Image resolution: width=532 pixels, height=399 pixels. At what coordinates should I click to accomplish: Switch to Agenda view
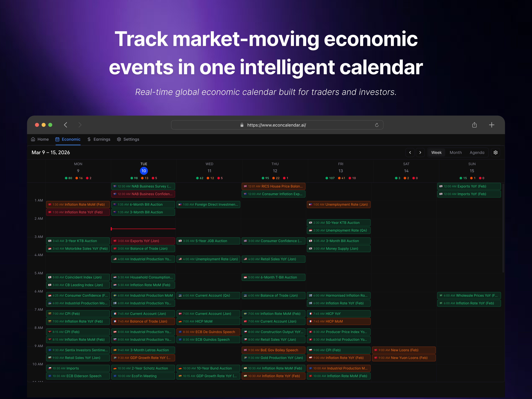[477, 152]
